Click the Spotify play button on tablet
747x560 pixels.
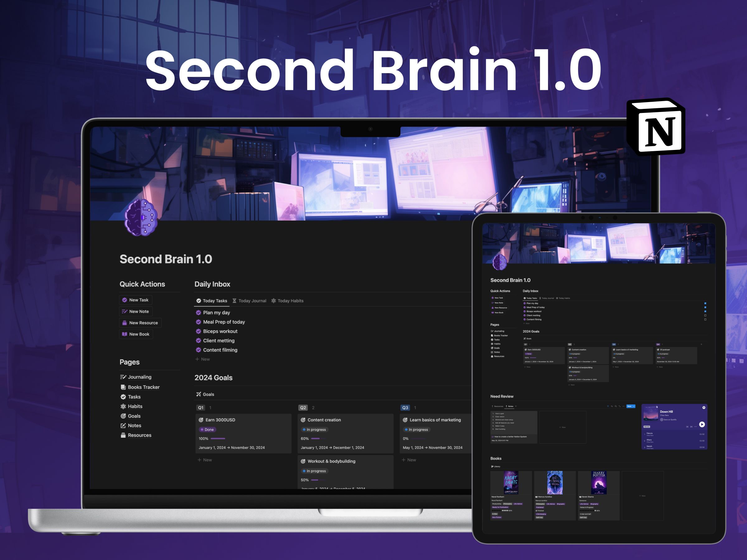click(702, 424)
